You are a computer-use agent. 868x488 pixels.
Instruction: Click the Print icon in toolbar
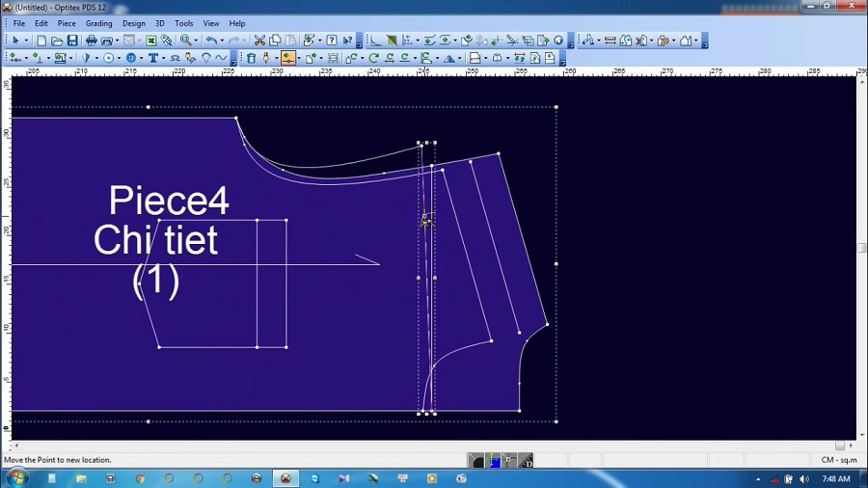91,41
